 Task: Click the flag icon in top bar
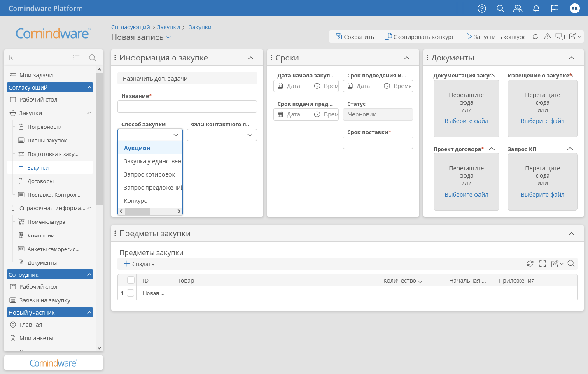click(555, 8)
